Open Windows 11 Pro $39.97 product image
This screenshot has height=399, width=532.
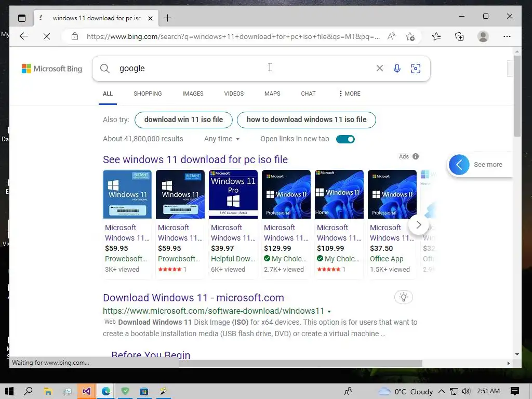233,194
